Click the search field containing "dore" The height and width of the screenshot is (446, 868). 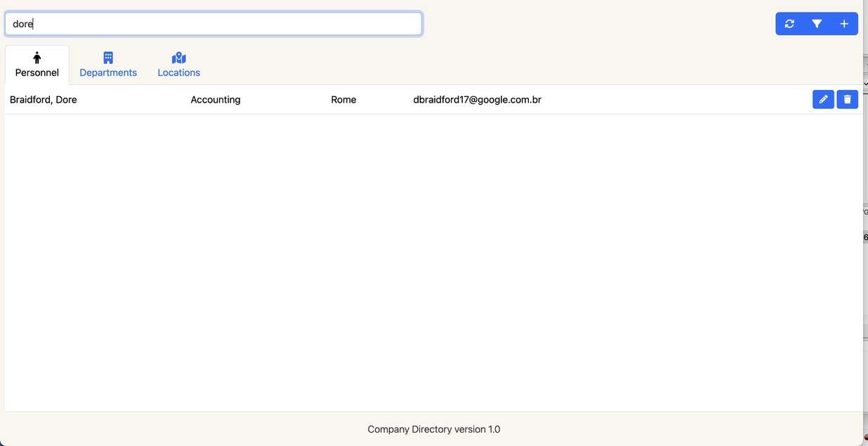click(x=213, y=24)
